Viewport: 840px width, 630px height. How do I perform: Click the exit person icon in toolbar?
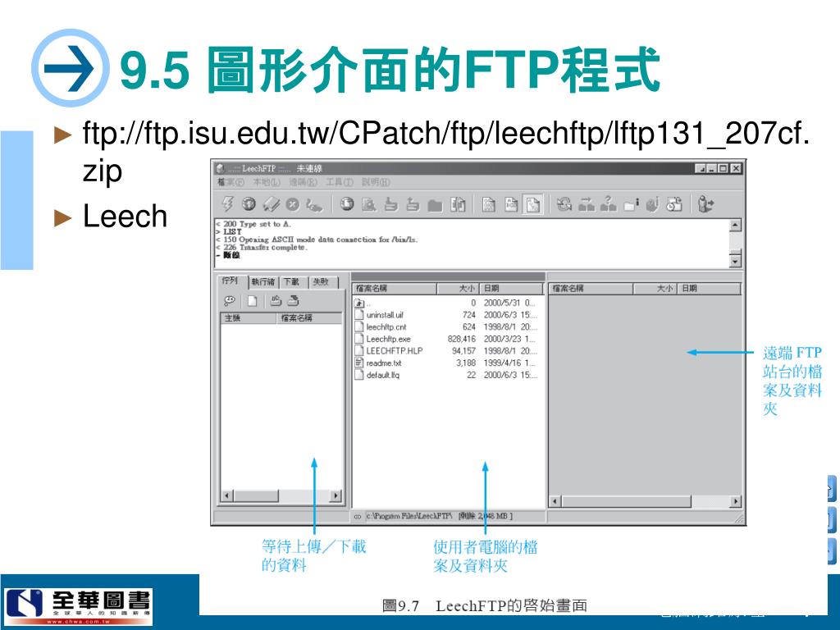tap(705, 204)
